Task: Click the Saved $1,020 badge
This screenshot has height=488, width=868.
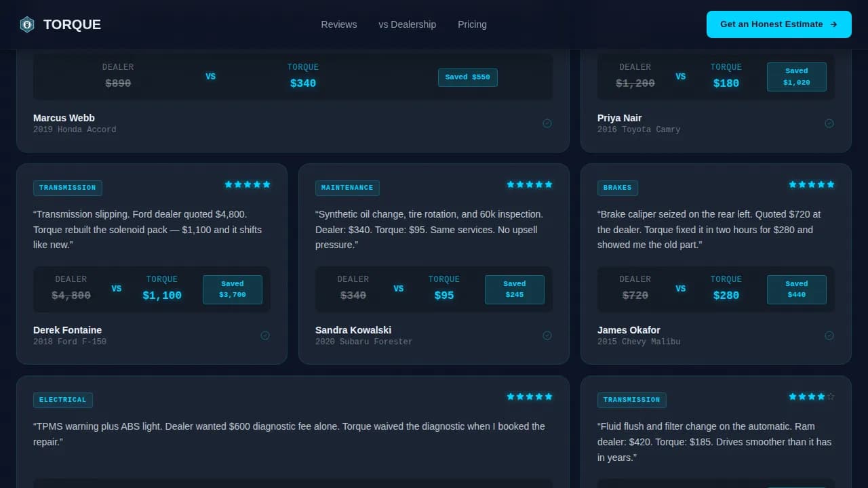Action: [x=797, y=77]
